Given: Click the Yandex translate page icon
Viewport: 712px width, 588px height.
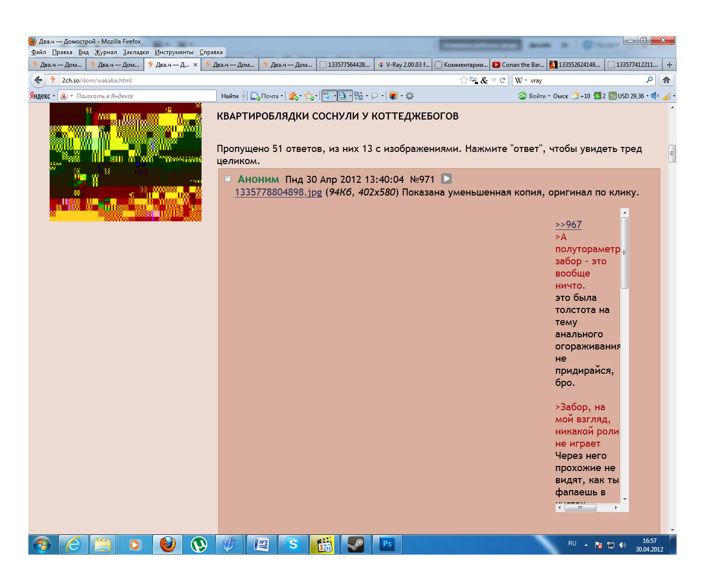Looking at the screenshot, I should [x=359, y=96].
